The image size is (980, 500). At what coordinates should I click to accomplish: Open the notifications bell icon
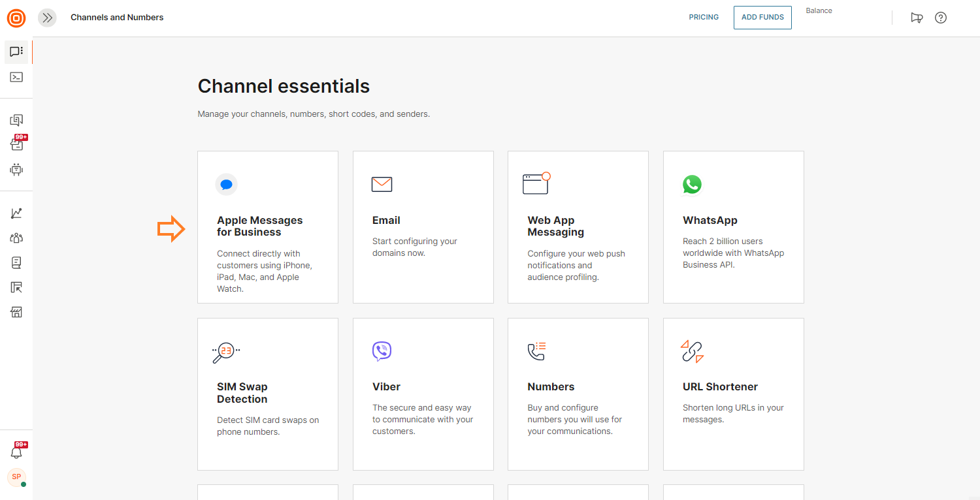point(16,452)
